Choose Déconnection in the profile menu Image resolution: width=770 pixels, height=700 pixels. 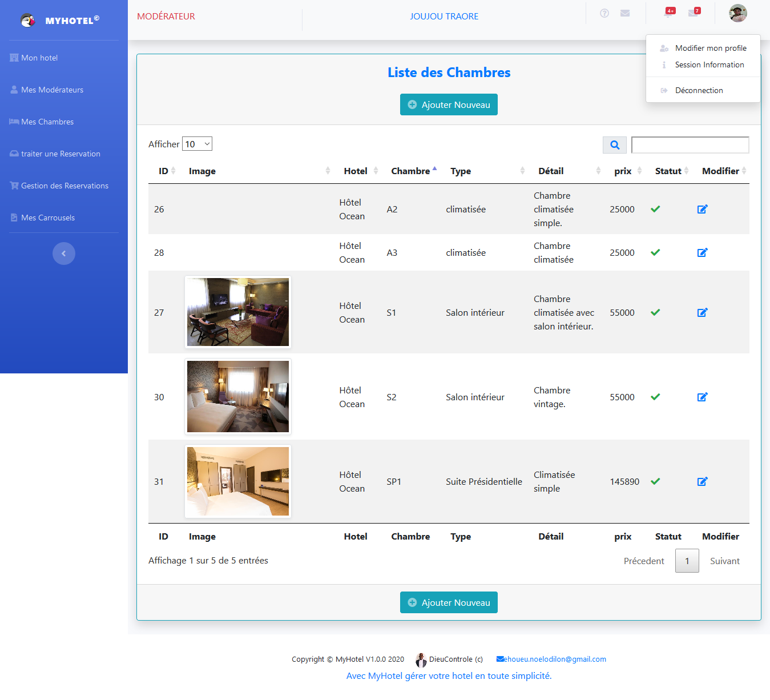point(699,90)
